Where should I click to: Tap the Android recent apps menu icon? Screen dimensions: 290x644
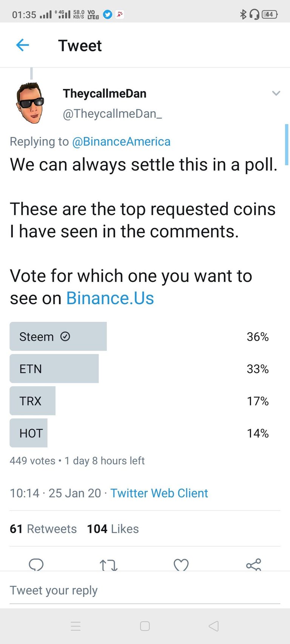76,626
